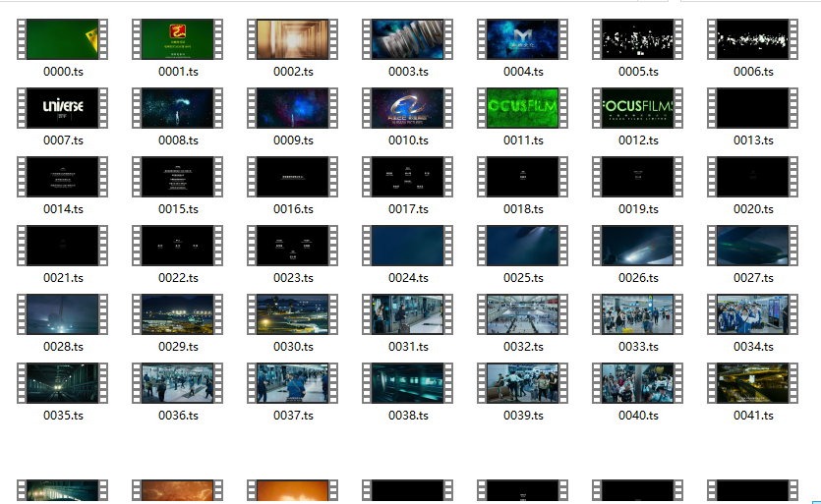Screen dimensions: 821x504
Task: Select the 0037.ts video thumbnail
Action: click(293, 383)
